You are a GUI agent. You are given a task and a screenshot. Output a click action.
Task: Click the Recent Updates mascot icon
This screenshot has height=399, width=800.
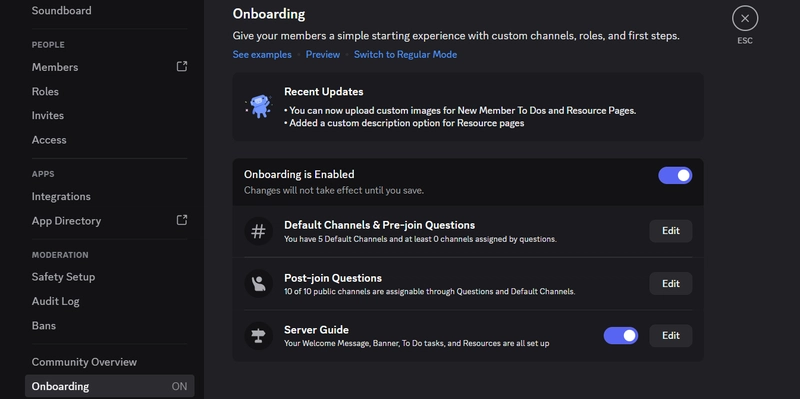tap(260, 106)
